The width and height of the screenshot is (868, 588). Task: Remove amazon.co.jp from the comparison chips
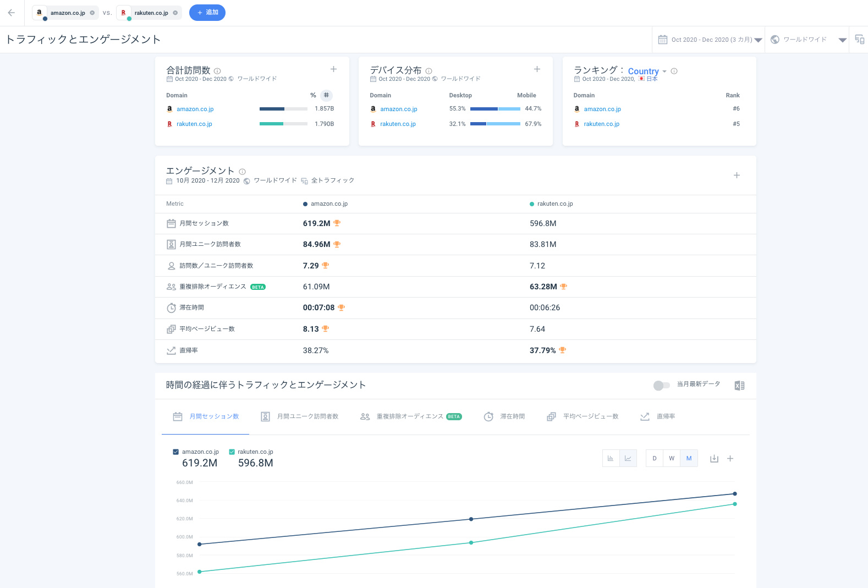pyautogui.click(x=92, y=13)
